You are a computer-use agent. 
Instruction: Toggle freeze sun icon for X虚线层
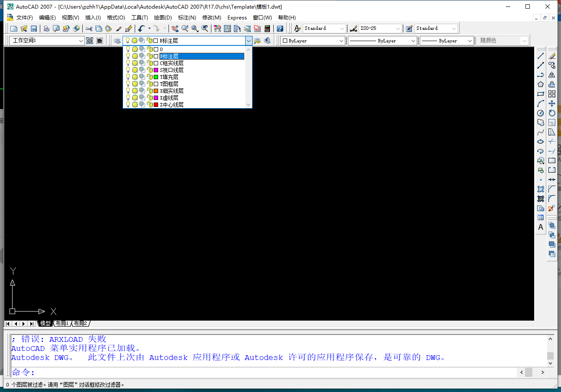135,98
